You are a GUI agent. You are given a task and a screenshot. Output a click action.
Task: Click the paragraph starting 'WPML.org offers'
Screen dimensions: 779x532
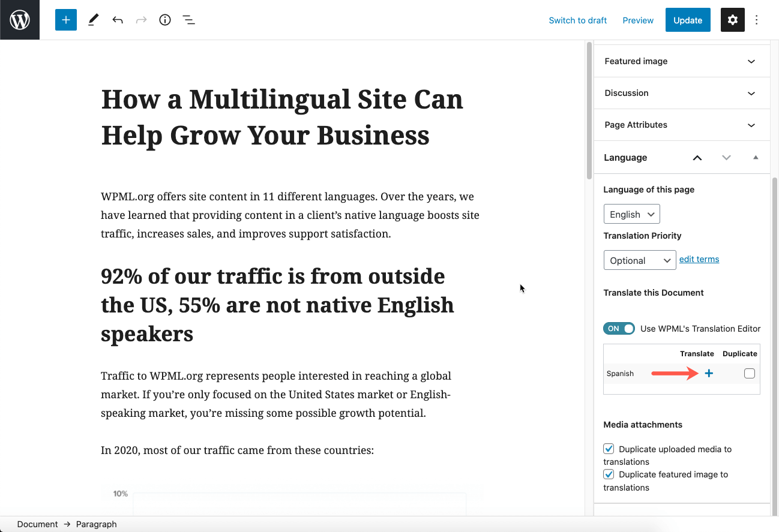coord(290,215)
